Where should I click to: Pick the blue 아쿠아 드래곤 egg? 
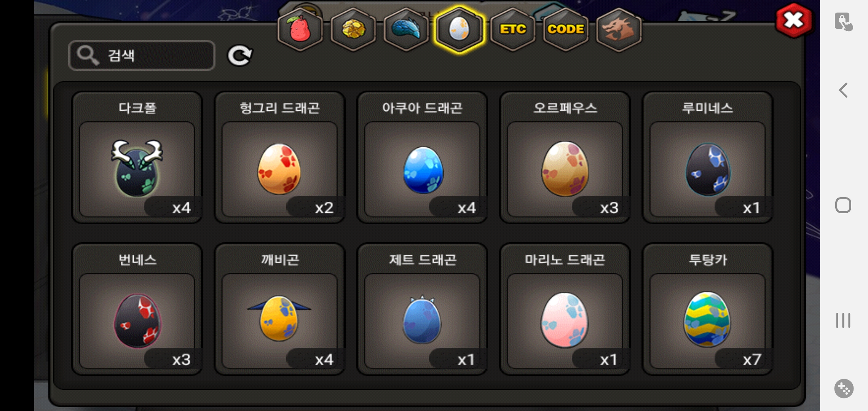coord(422,157)
